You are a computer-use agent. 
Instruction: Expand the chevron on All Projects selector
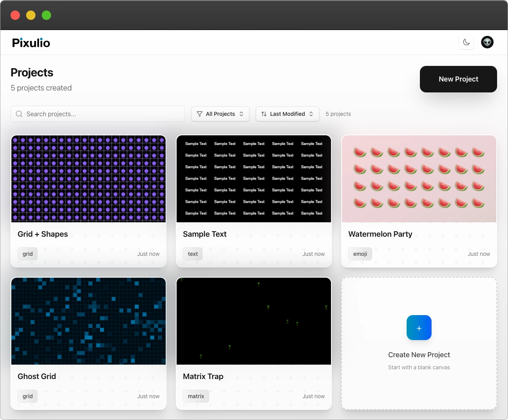click(242, 114)
